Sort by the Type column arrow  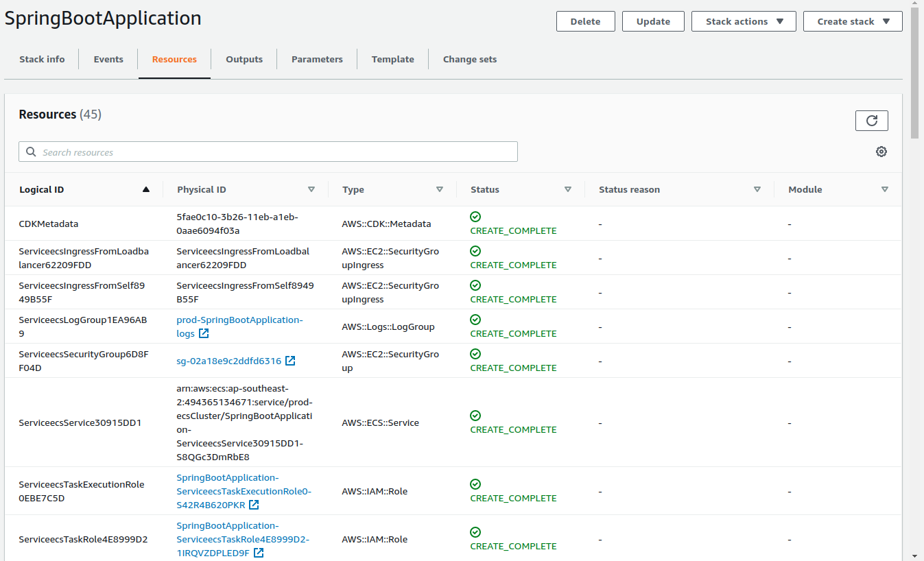point(440,189)
